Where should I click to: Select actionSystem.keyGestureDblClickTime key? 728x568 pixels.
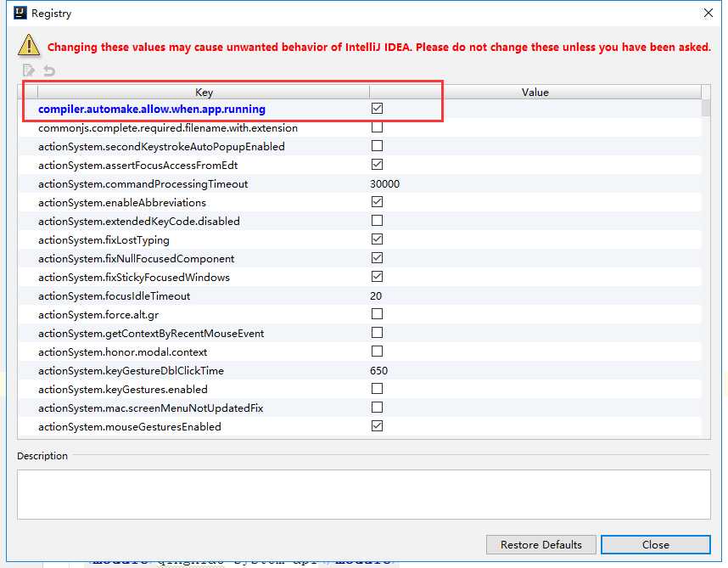click(x=131, y=371)
